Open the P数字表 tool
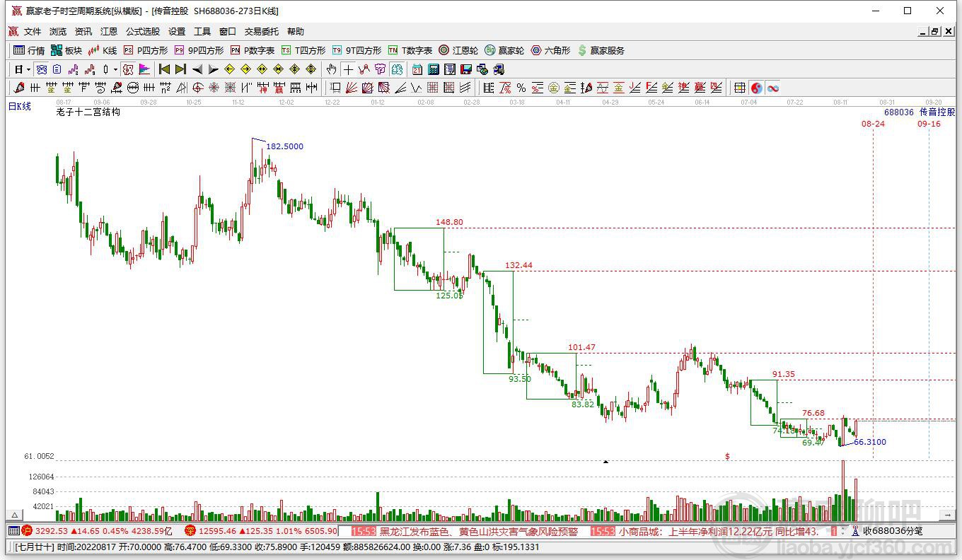This screenshot has height=560, width=962. tap(253, 50)
